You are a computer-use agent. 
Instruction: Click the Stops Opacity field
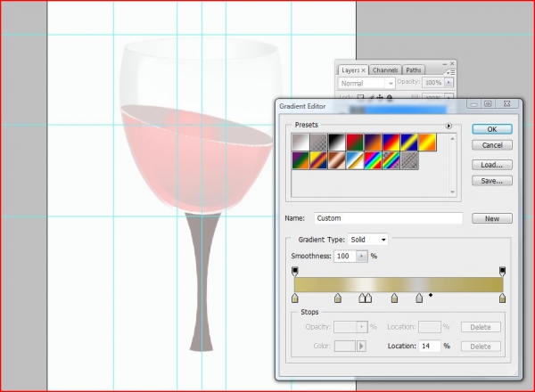(345, 327)
